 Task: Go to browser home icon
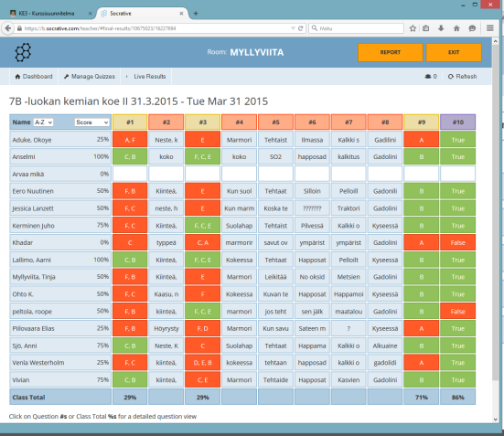pyautogui.click(x=456, y=28)
